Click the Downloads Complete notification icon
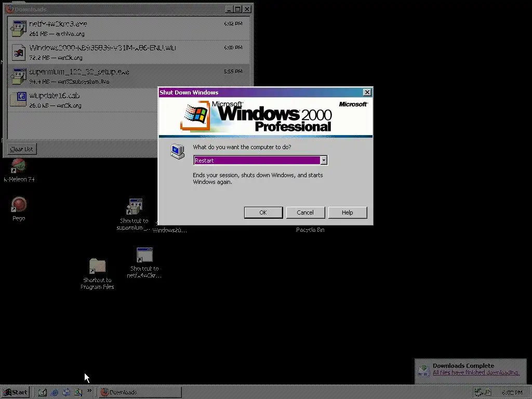The height and width of the screenshot is (399, 532). point(423,370)
